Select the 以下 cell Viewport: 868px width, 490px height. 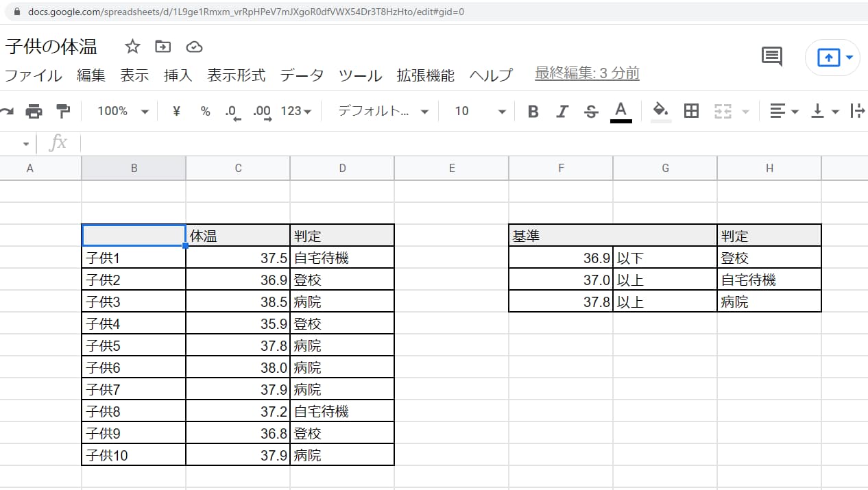coord(665,258)
